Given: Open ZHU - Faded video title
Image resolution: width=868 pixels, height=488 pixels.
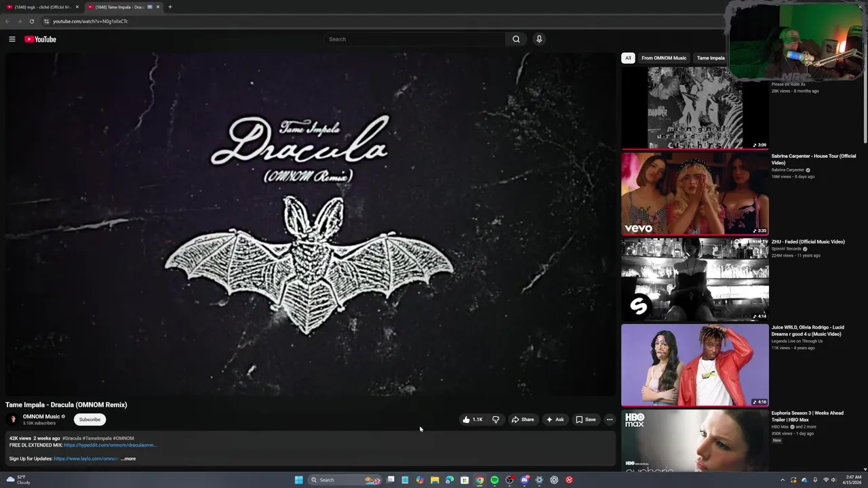Looking at the screenshot, I should 807,242.
